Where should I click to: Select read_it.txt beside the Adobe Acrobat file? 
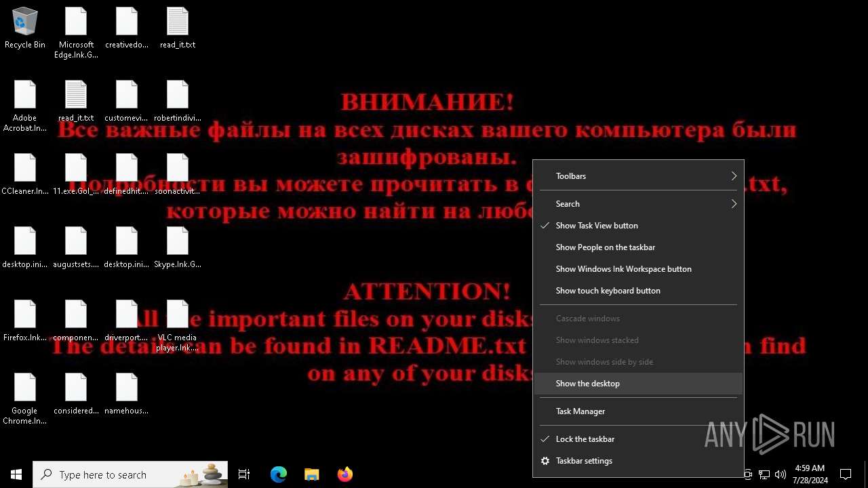[76, 102]
